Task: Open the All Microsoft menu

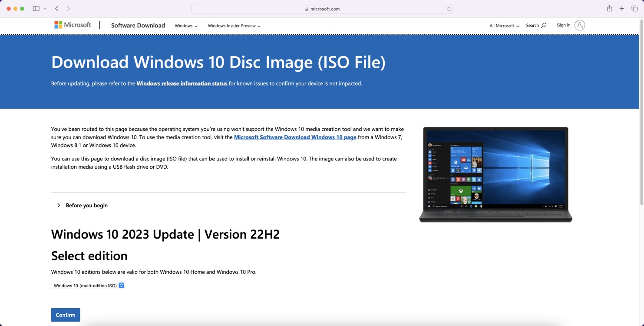Action: point(505,26)
